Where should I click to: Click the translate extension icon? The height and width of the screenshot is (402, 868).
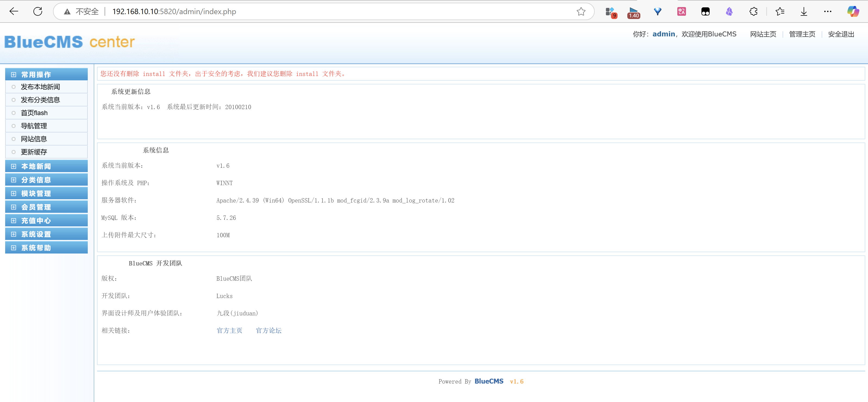[681, 11]
